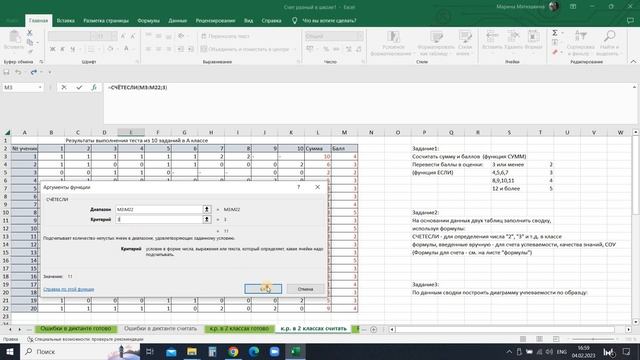This screenshot has height=360, width=640.
Task: Open the clipboard group dialog launcher
Action: point(41,62)
